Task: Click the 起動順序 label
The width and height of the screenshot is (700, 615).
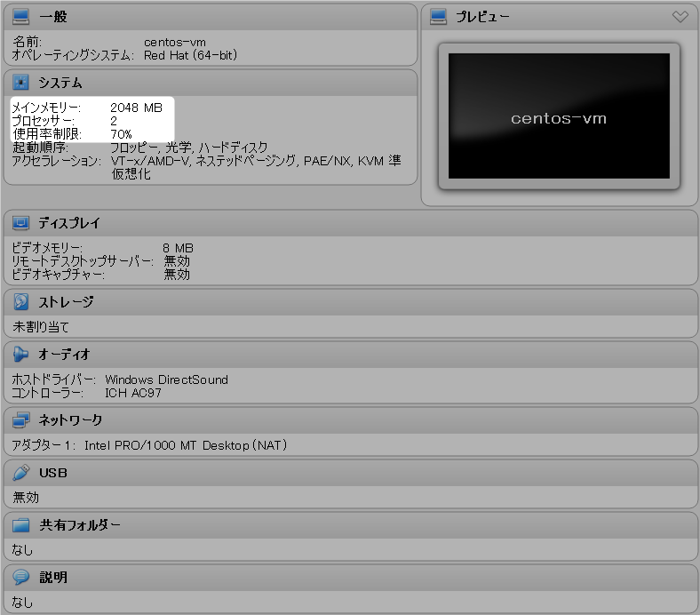Action: pos(40,148)
